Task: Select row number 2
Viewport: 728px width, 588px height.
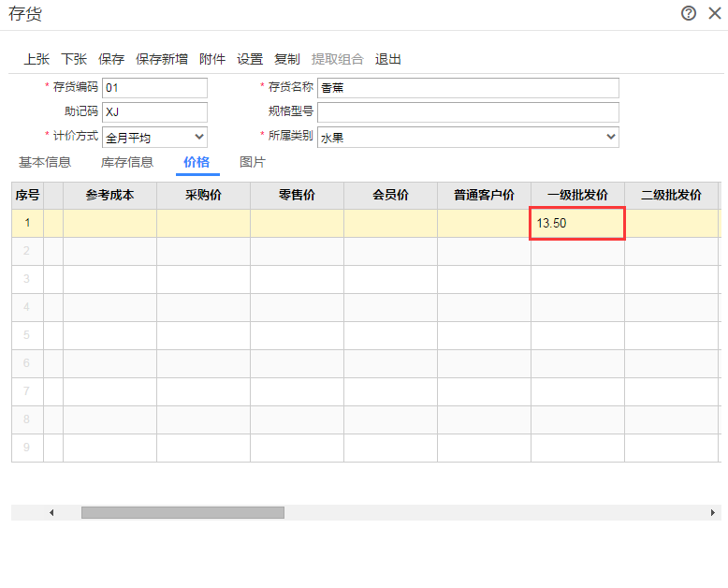Action: (x=27, y=251)
